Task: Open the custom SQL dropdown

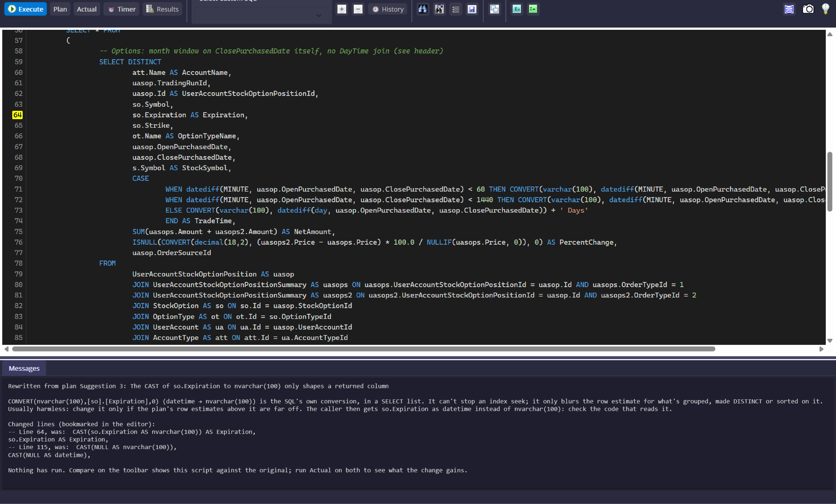Action: coord(262,12)
